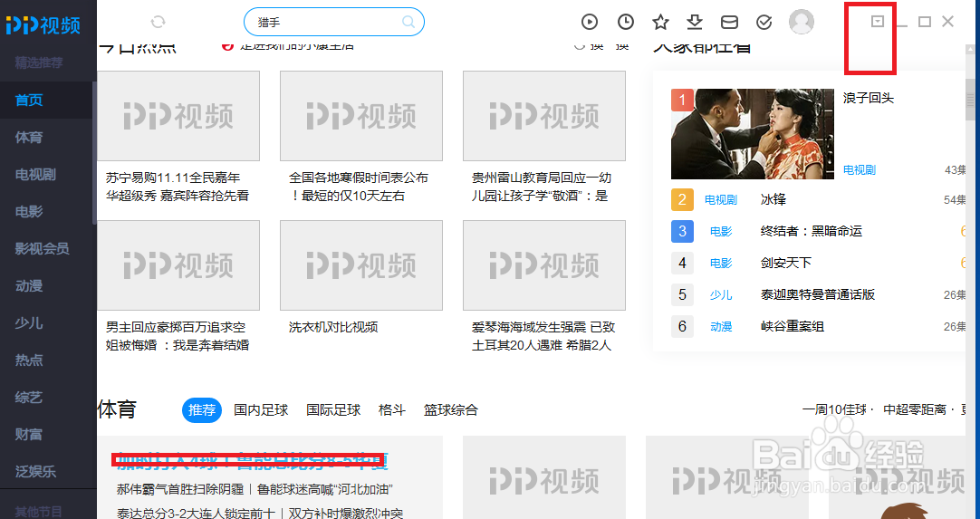Open 冰锋 in ranking list
This screenshot has width=980, height=519.
point(773,200)
